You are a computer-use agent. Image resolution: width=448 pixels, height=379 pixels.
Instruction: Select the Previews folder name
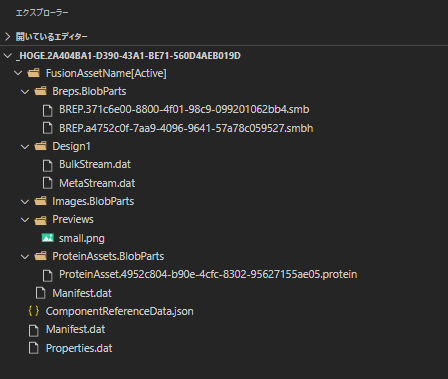73,219
